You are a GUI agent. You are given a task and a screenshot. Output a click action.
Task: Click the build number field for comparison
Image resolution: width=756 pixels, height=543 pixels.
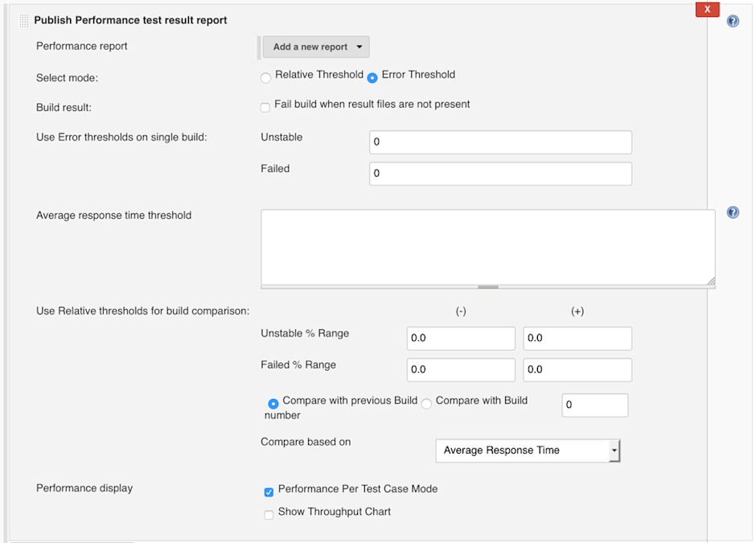tap(594, 405)
